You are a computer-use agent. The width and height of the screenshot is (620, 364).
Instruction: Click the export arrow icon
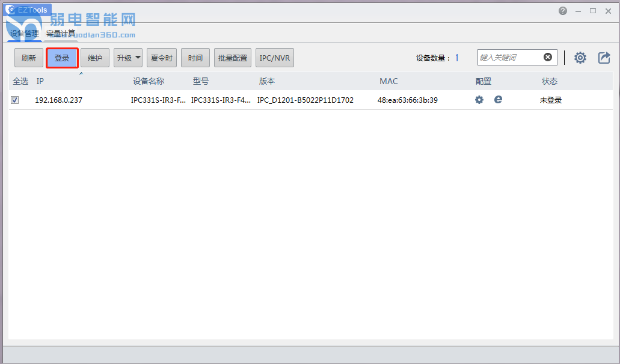pos(604,58)
